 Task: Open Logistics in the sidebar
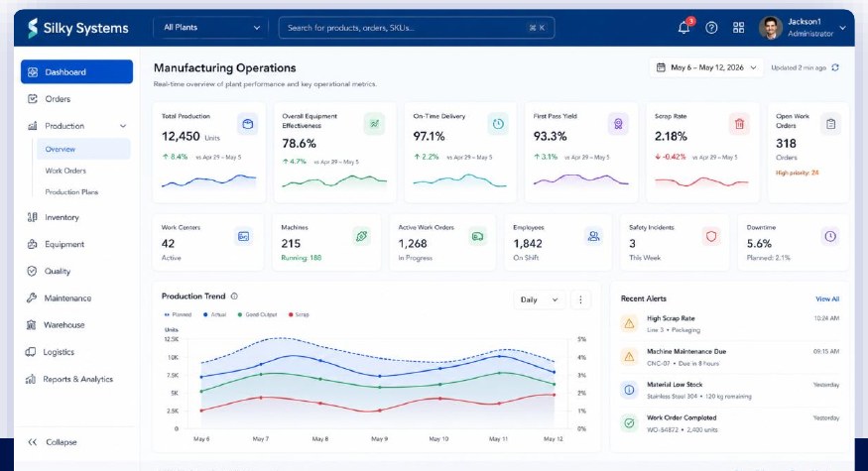pyautogui.click(x=77, y=352)
